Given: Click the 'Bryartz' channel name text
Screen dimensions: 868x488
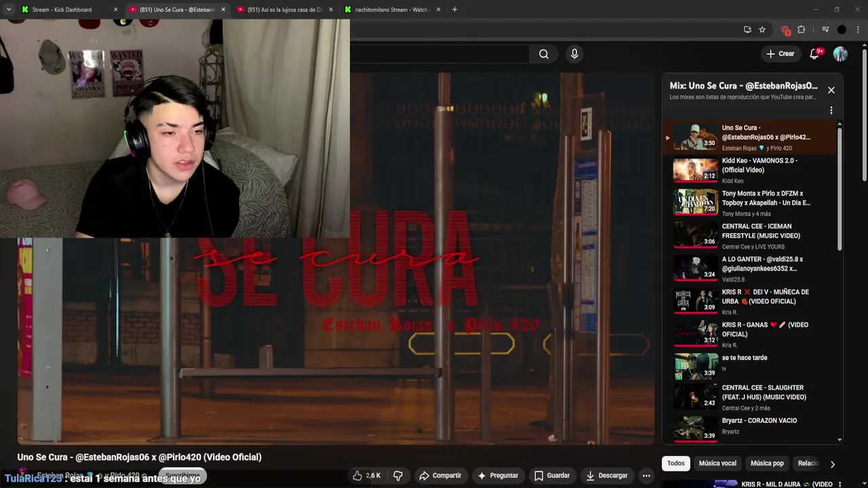Looking at the screenshot, I should (730, 432).
